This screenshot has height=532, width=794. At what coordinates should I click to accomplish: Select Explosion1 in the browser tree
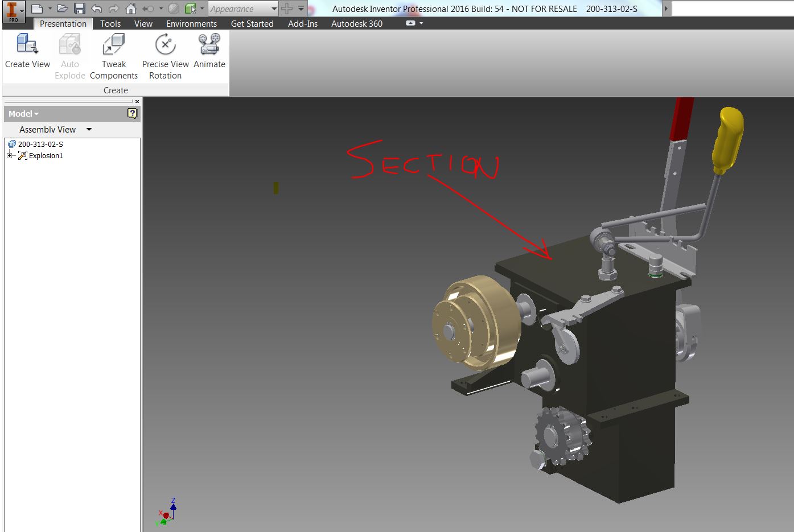pyautogui.click(x=46, y=155)
